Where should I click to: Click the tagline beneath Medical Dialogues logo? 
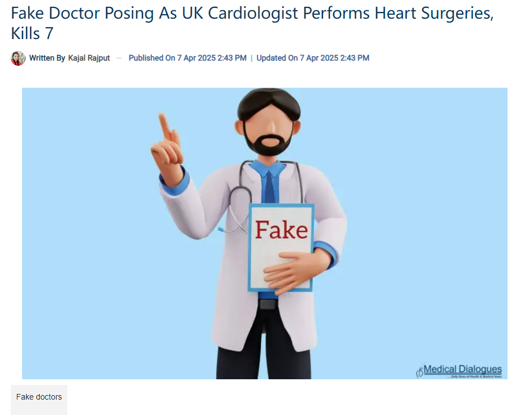coord(476,376)
